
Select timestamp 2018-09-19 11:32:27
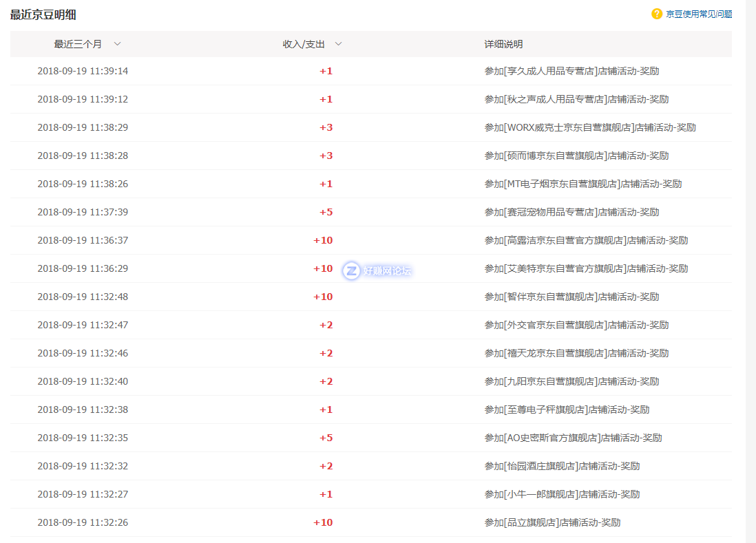point(83,494)
